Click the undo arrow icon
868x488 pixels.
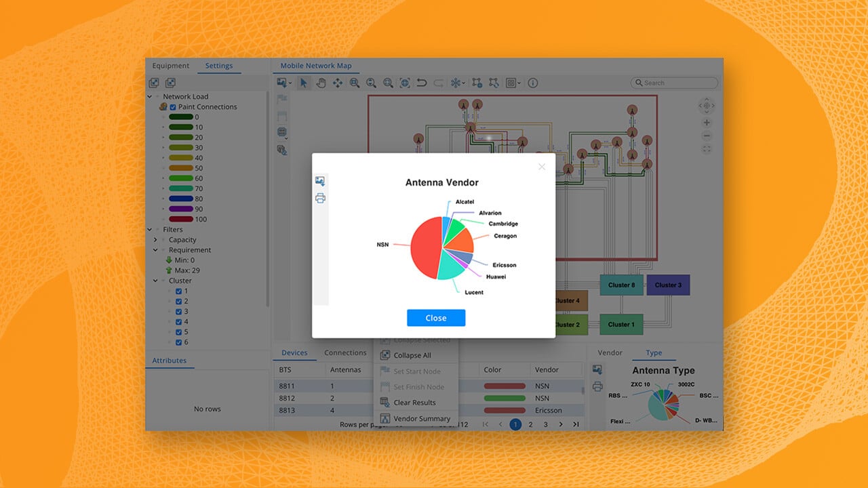coord(422,83)
